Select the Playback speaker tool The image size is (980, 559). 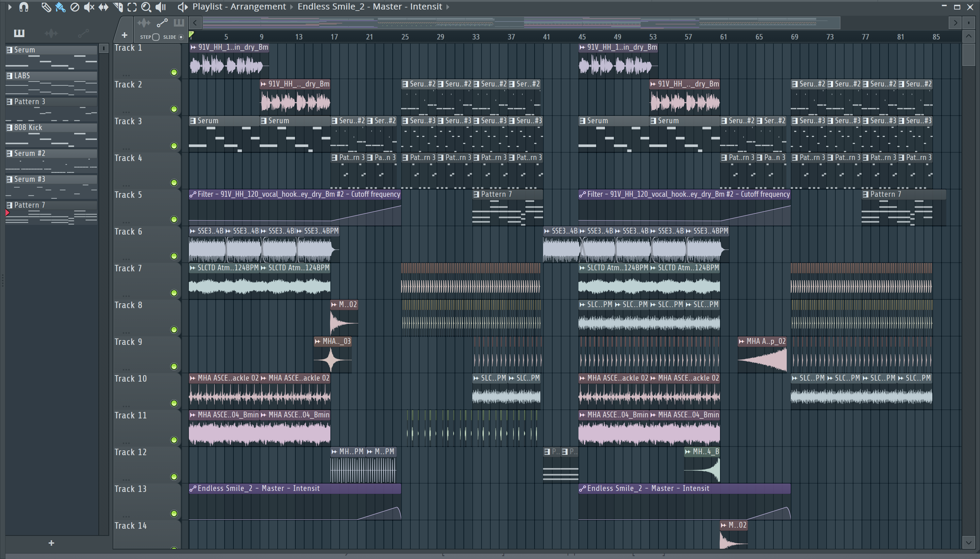click(x=161, y=7)
